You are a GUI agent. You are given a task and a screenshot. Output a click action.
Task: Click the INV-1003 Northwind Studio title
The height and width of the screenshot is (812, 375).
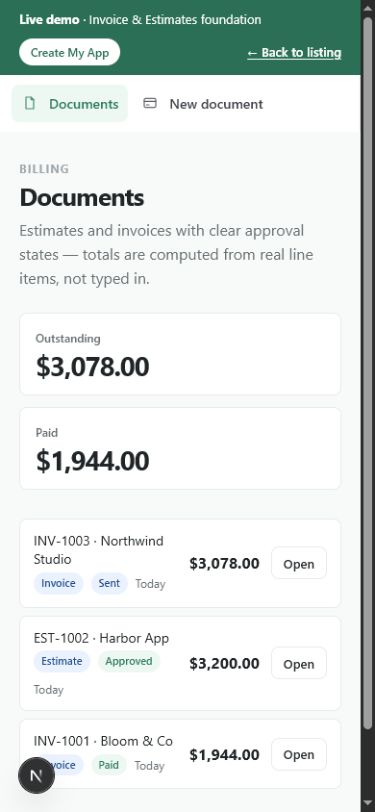pyautogui.click(x=98, y=550)
